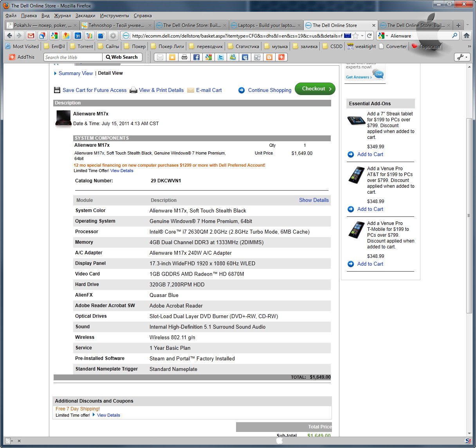Screen dimensions: 476x448
Task: Click the Dell site identity icon in address bar
Action: coord(126,36)
